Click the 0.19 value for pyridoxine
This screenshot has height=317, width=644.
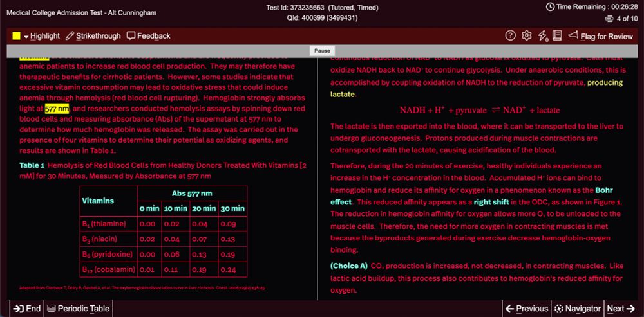pyautogui.click(x=228, y=254)
